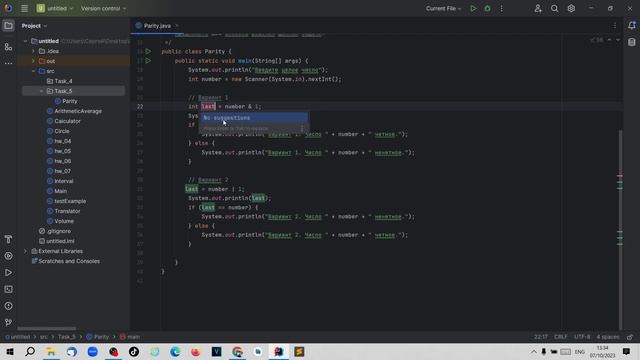Image resolution: width=640 pixels, height=360 pixels.
Task: Open Translator class
Action: coord(67,211)
